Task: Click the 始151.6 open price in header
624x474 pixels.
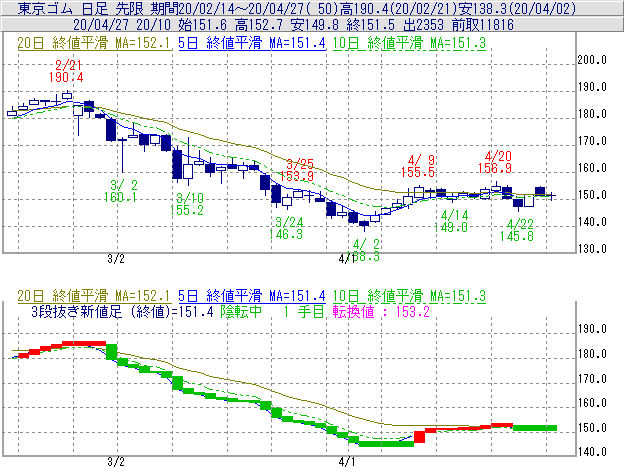Action: 202,25
